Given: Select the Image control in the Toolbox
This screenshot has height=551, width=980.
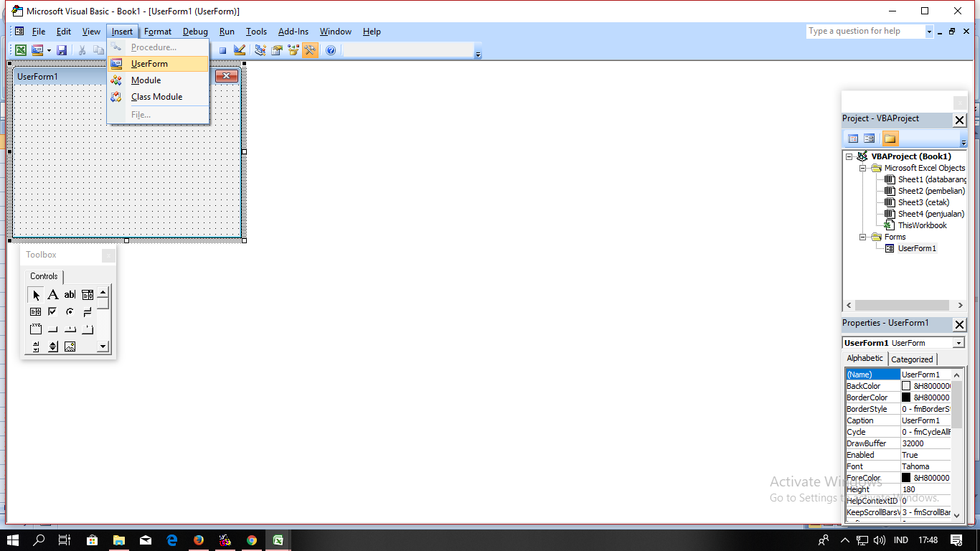Looking at the screenshot, I should pyautogui.click(x=70, y=347).
